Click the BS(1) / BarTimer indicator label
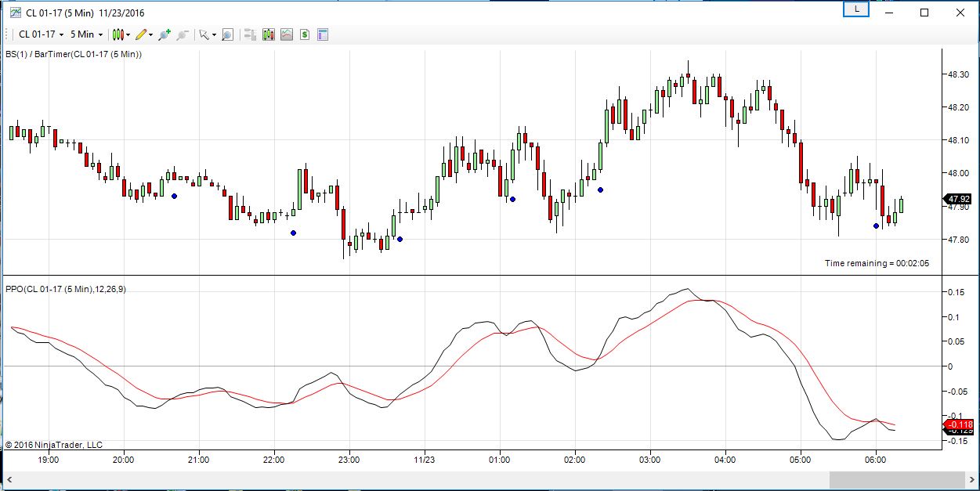980x491 pixels. click(74, 54)
